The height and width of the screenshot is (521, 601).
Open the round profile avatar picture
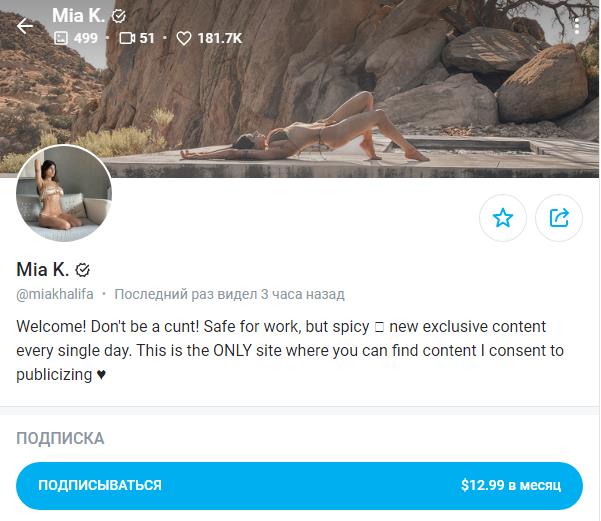pyautogui.click(x=64, y=194)
